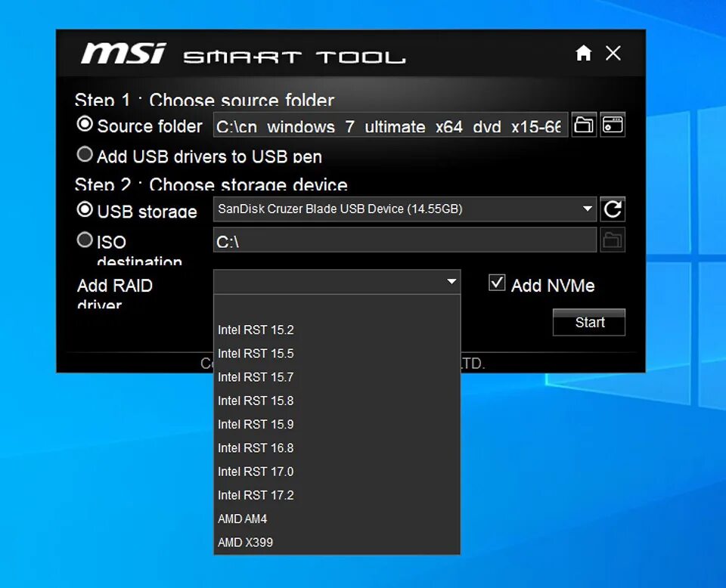This screenshot has height=588, width=726.
Task: Select the SanDisk Cruzer Blade USB device entry
Action: pyautogui.click(x=340, y=209)
